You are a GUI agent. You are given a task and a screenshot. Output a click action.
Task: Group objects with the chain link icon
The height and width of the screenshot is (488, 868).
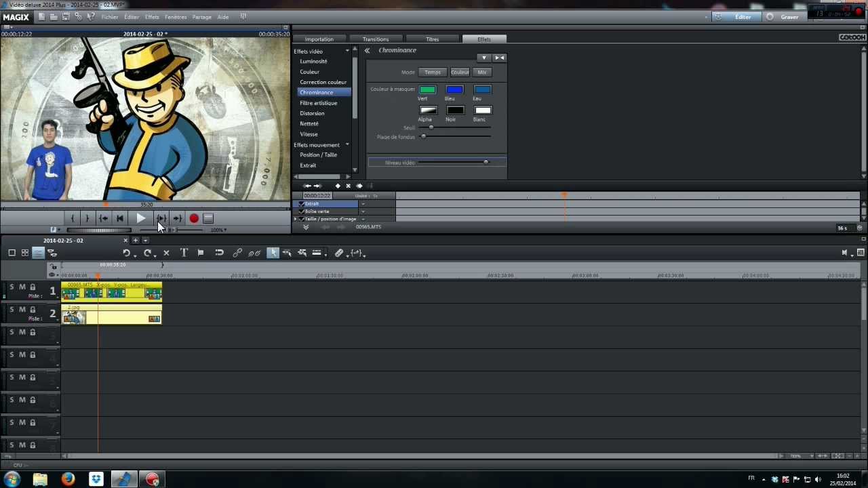(x=237, y=253)
